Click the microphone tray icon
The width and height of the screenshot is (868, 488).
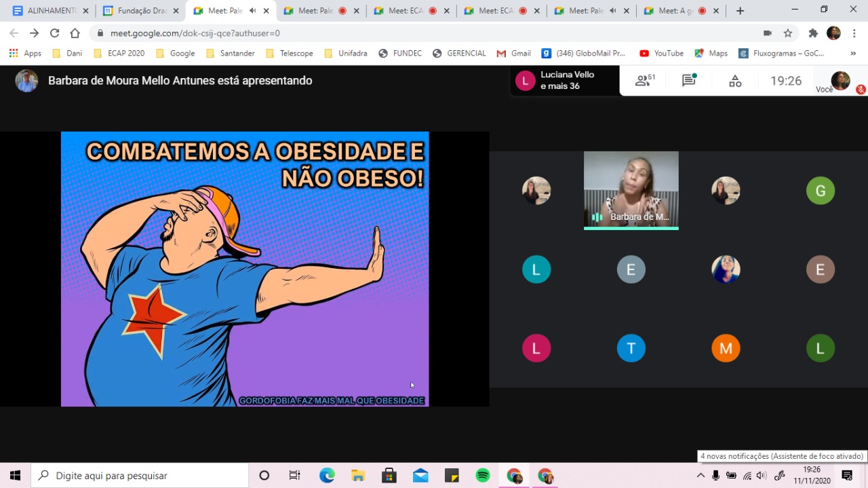click(x=715, y=476)
